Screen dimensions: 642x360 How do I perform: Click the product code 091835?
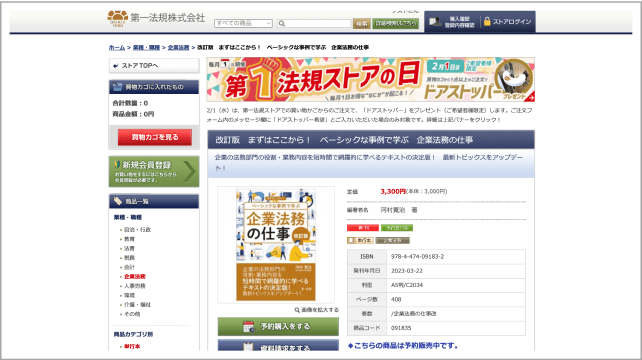401,328
